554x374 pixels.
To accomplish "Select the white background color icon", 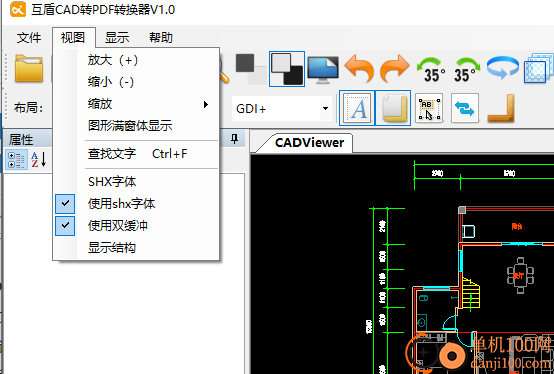I will tap(251, 69).
